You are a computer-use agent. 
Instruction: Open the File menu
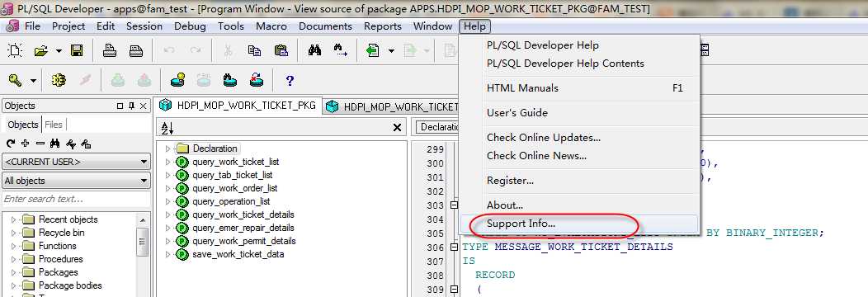[x=33, y=26]
